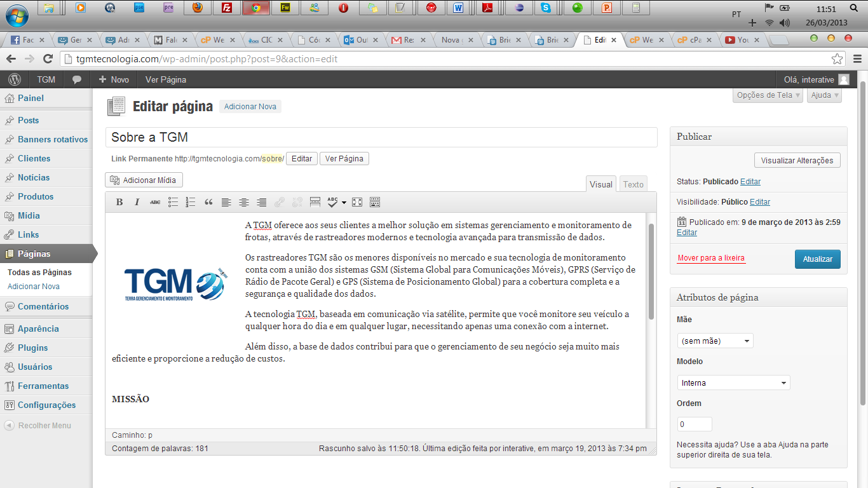Click Mover para a lixeira
The height and width of the screenshot is (488, 868).
711,258
